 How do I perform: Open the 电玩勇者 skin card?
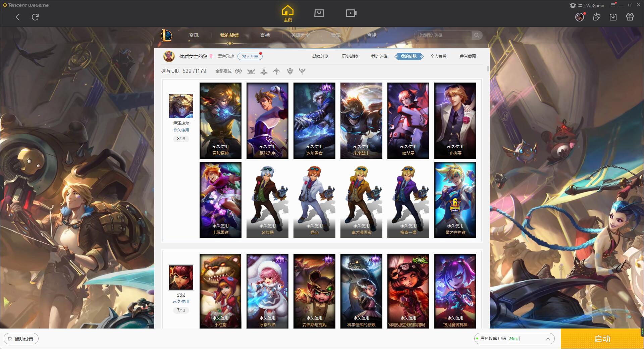pos(220,200)
